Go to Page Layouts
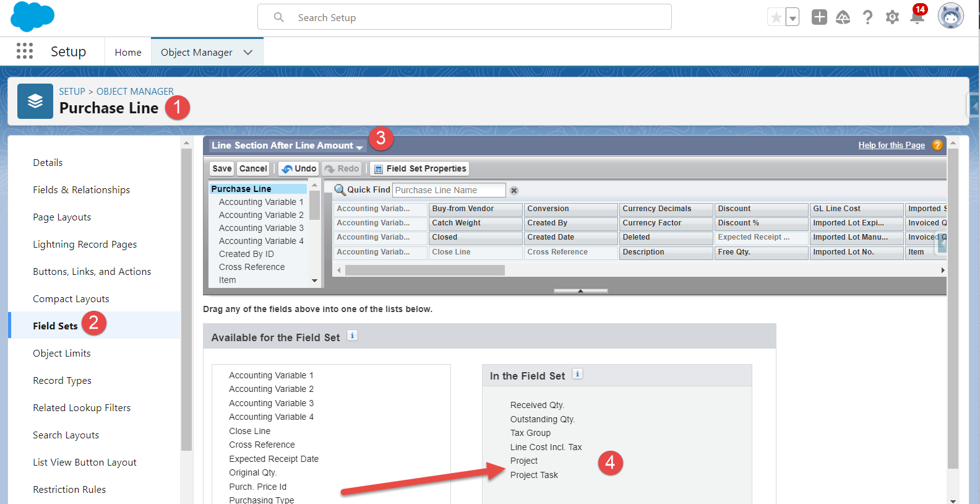This screenshot has height=504, width=980. (x=62, y=217)
